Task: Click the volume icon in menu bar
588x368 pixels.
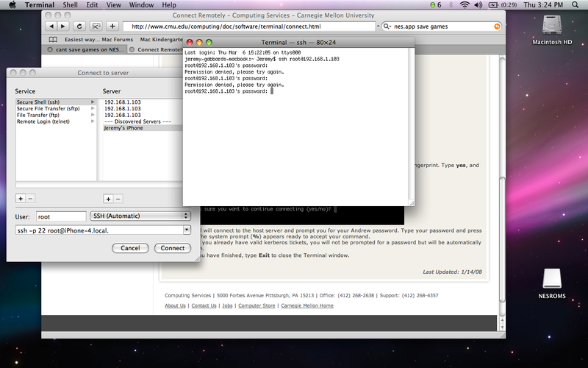Action: [478, 5]
